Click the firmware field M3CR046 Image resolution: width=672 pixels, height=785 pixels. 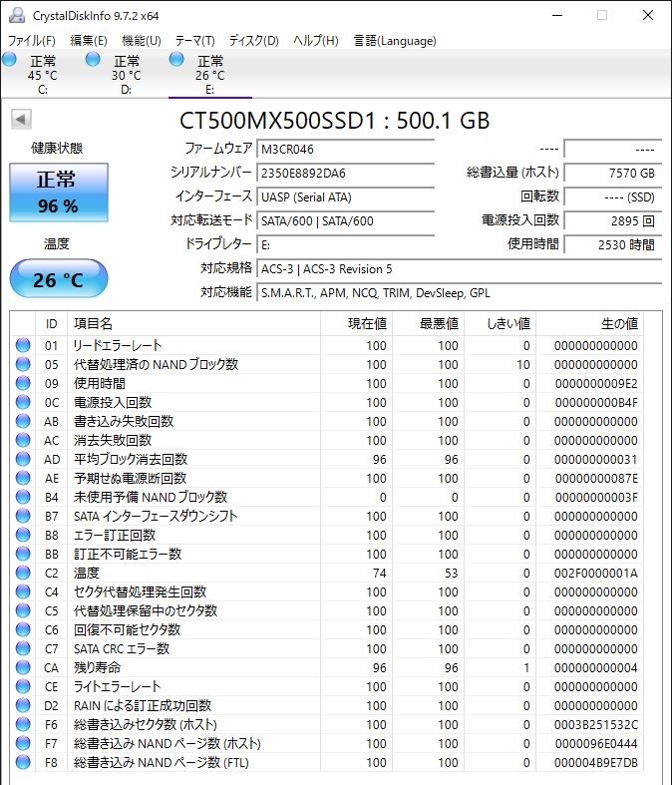tap(345, 150)
